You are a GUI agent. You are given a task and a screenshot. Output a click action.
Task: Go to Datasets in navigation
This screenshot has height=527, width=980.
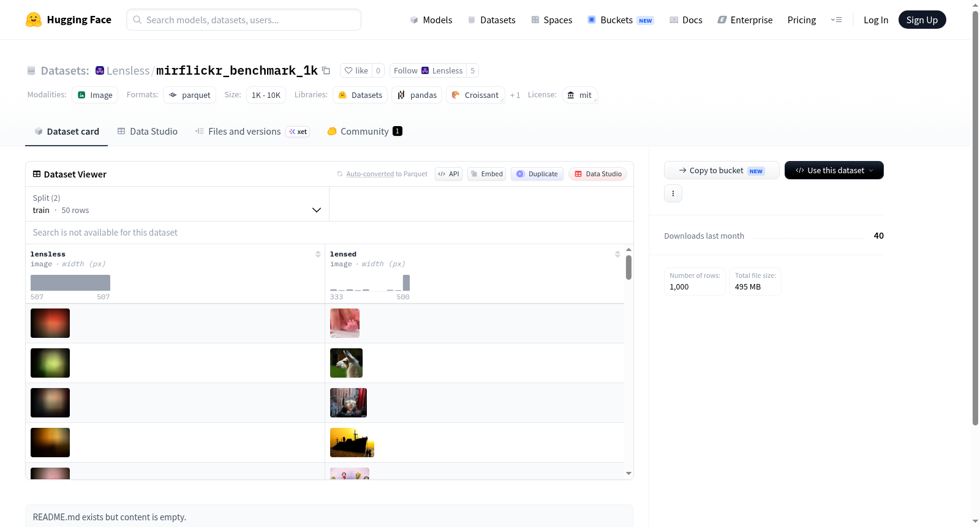coord(491,20)
